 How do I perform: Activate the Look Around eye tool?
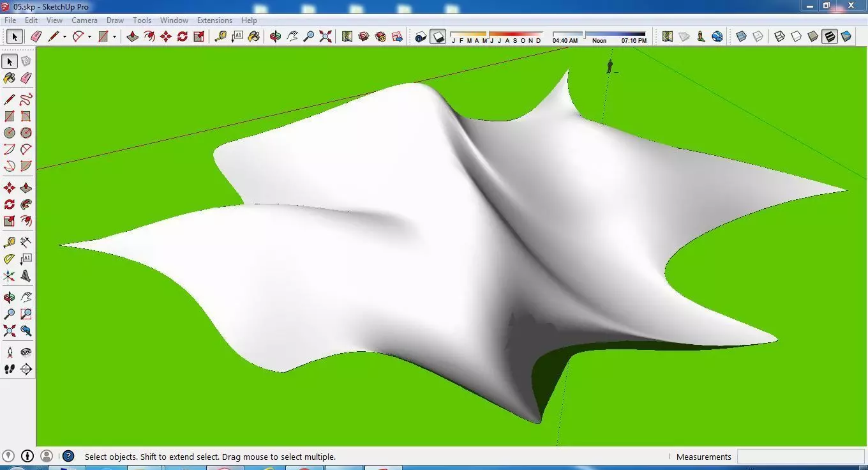tap(26, 352)
